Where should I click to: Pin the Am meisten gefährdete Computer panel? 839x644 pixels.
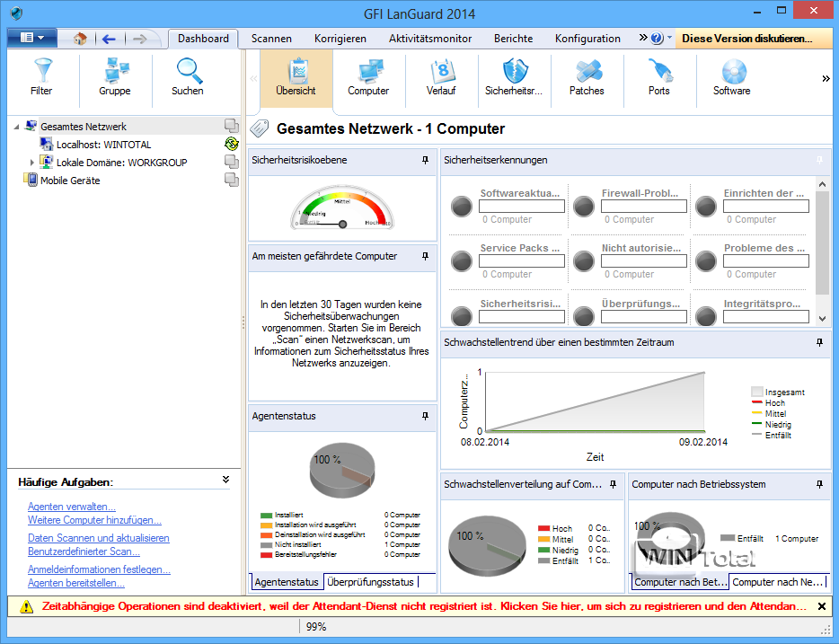(426, 256)
